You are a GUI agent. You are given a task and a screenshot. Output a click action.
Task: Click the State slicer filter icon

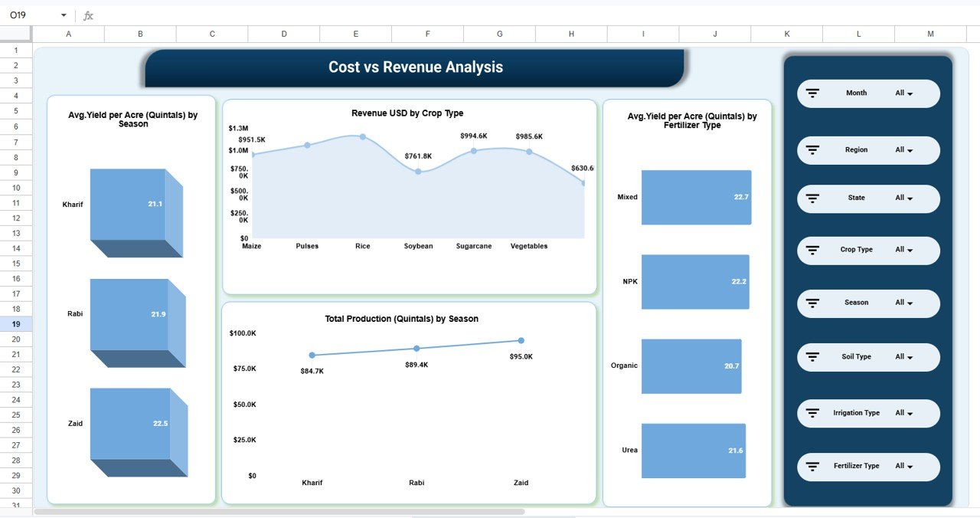click(x=812, y=198)
